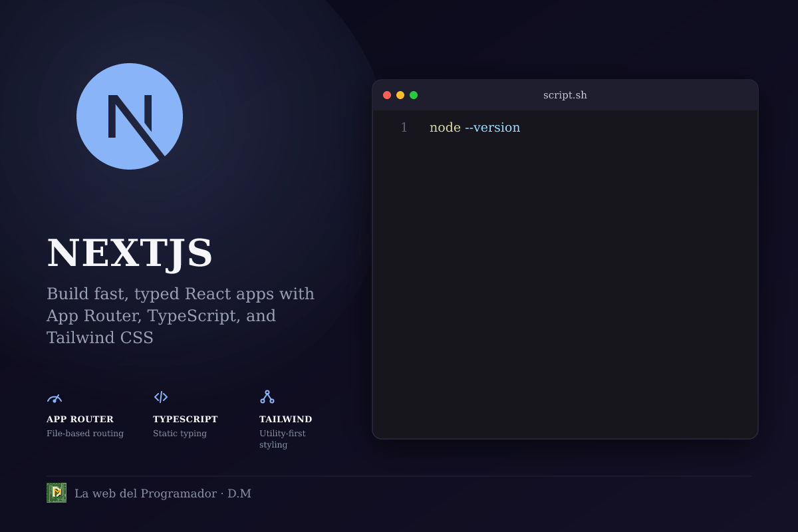Click line number 1 in the editor
Viewport: 798px width, 532px height.
coord(404,128)
